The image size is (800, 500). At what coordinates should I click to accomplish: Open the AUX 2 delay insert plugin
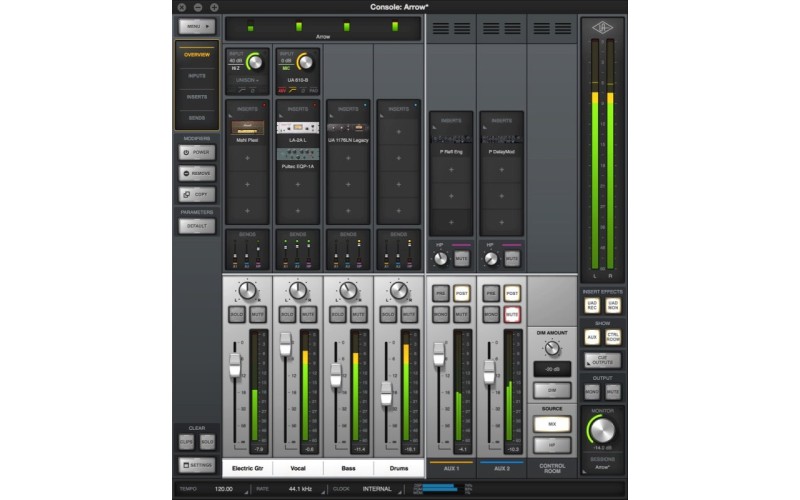click(502, 139)
